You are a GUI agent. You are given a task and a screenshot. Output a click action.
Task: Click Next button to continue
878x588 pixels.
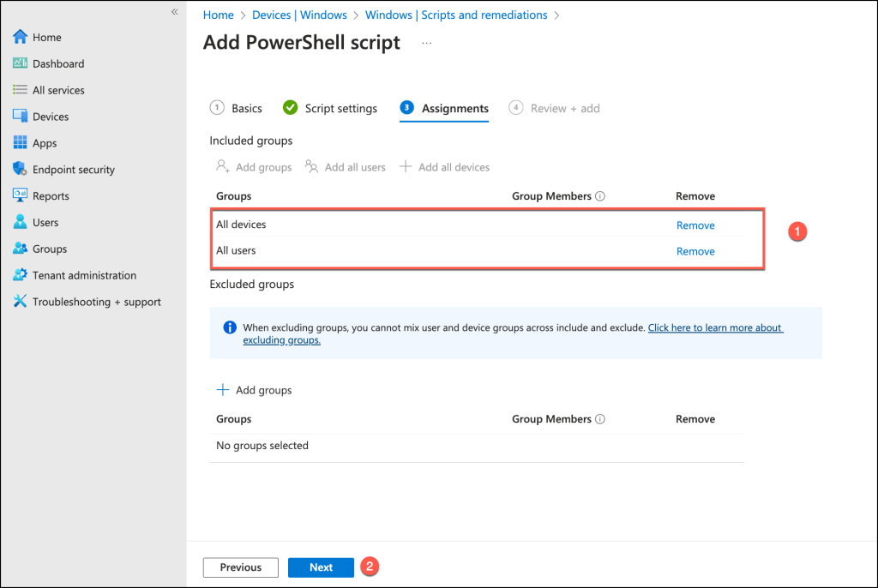[321, 567]
